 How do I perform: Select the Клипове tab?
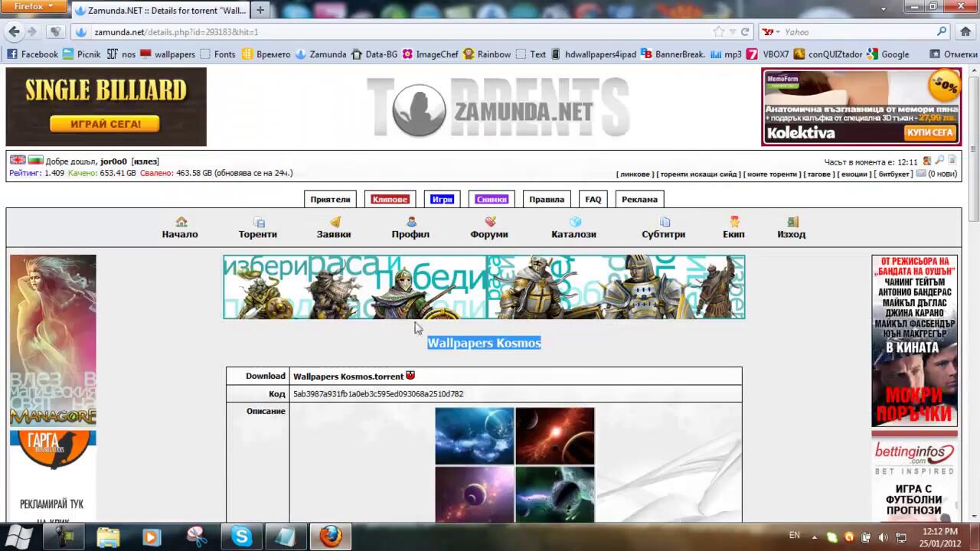tap(390, 200)
